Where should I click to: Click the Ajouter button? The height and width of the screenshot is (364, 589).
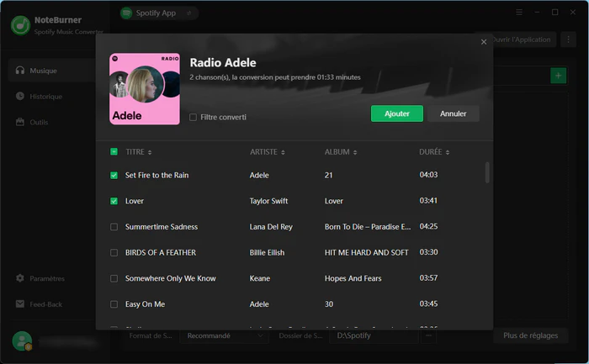click(x=397, y=113)
